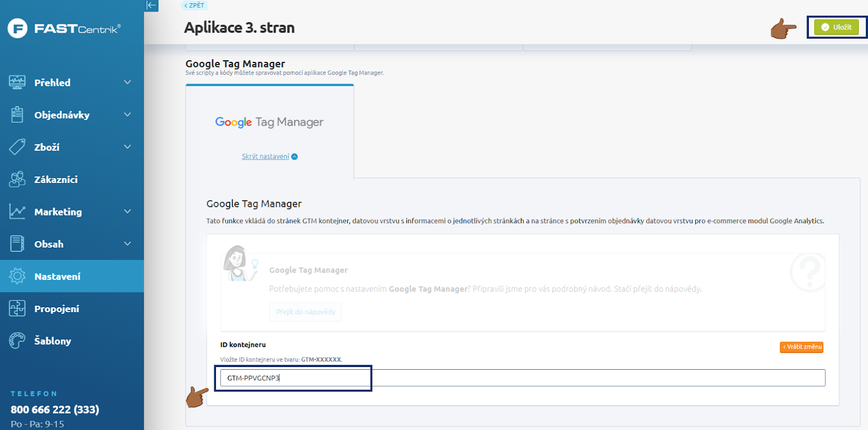Revert with the Vrátit změnu button
This screenshot has height=430, width=868.
point(802,347)
